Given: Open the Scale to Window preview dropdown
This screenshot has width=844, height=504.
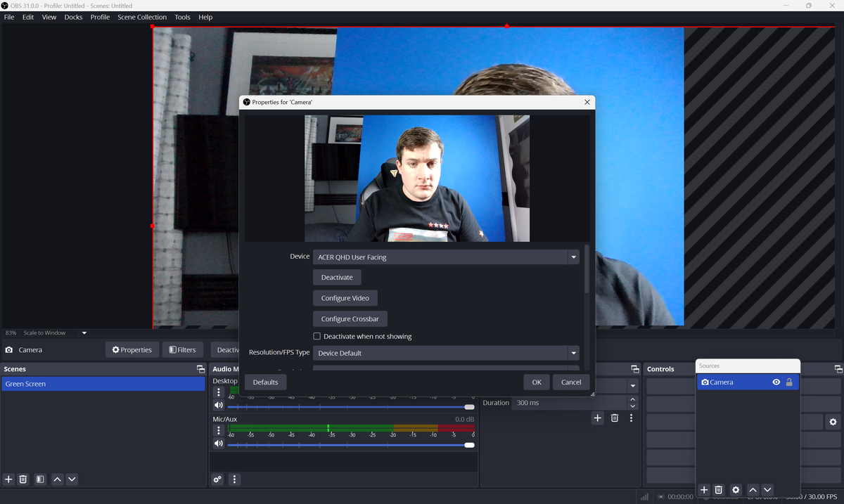Looking at the screenshot, I should click(x=84, y=332).
